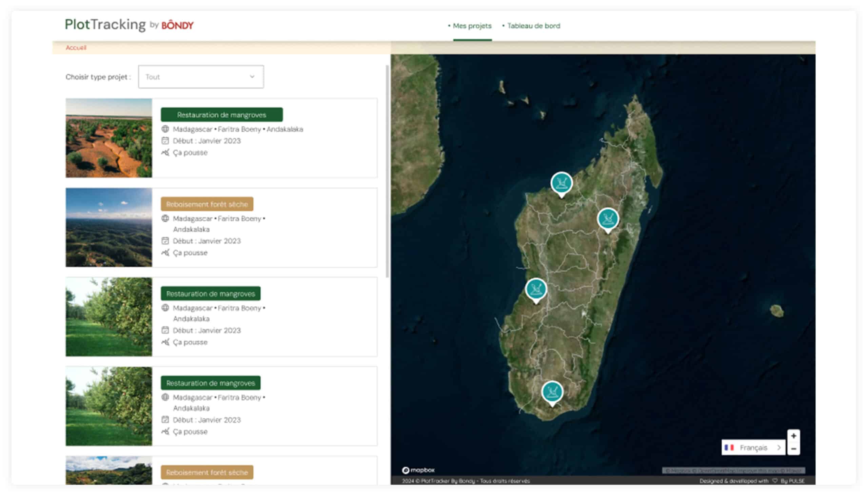The width and height of the screenshot is (868, 496).
Task: Click the globe icon in second project card
Action: (165, 218)
